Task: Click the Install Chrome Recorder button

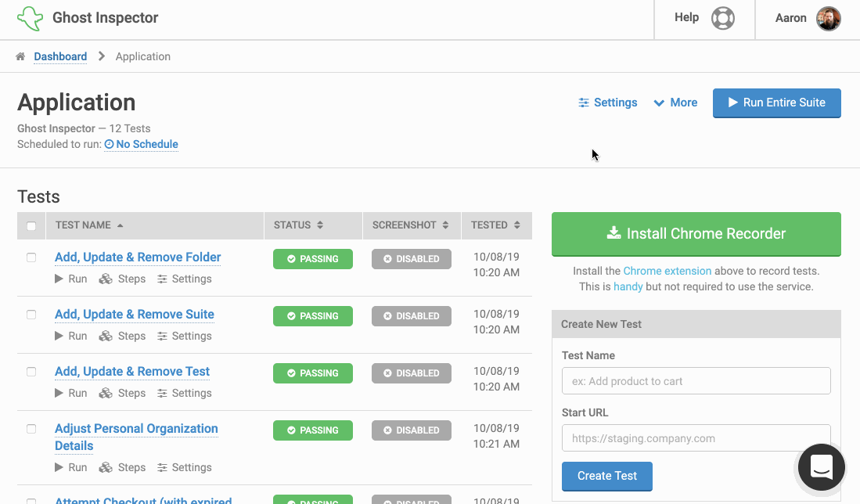Action: click(x=696, y=233)
